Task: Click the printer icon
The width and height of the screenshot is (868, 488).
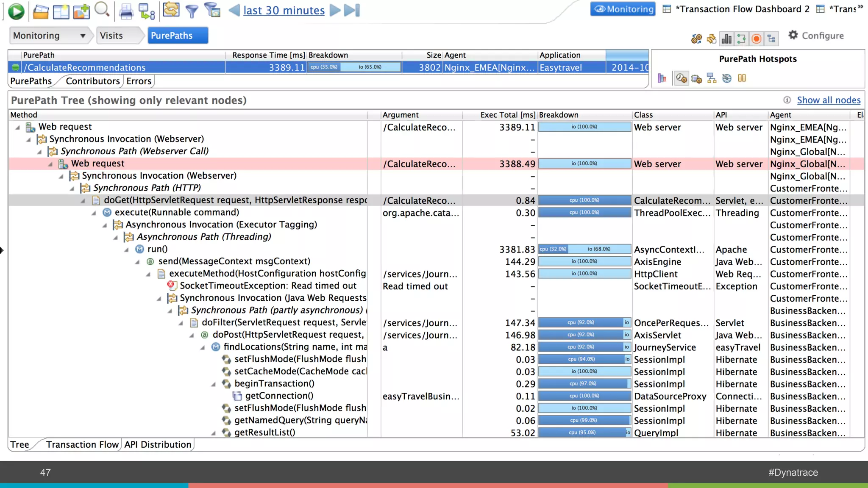Action: pyautogui.click(x=126, y=11)
